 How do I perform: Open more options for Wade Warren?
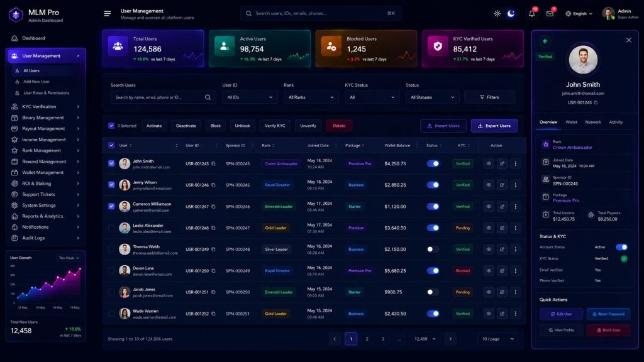516,314
